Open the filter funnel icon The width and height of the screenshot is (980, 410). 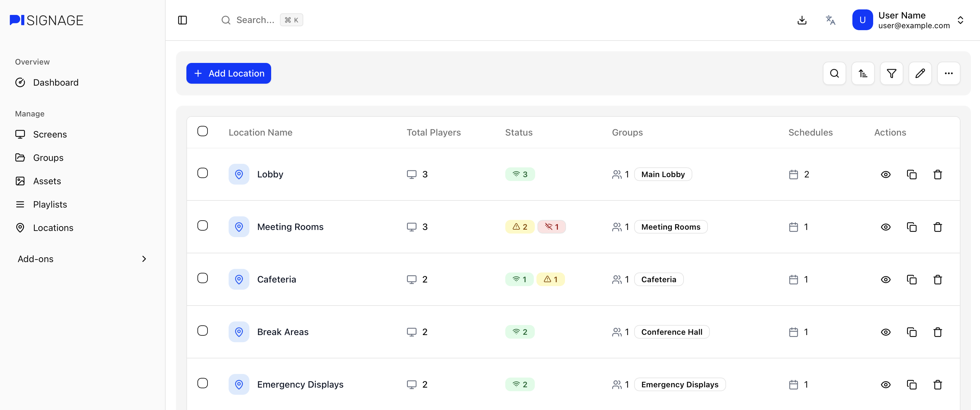point(891,73)
